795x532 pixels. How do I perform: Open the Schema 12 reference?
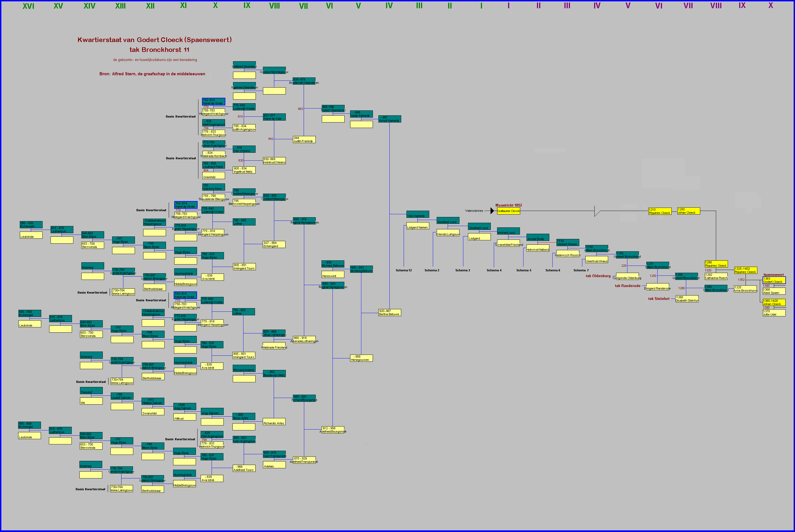pyautogui.click(x=404, y=271)
